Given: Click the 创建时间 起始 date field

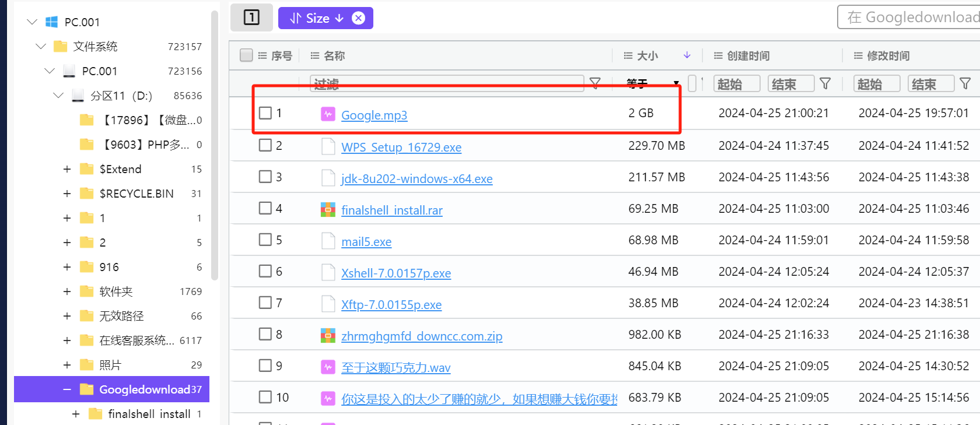Looking at the screenshot, I should 737,84.
